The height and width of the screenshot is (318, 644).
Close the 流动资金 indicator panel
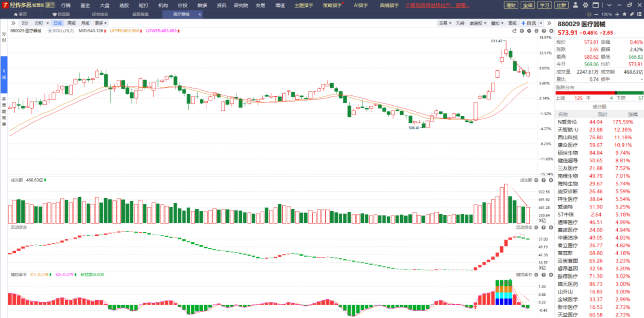tap(551, 227)
